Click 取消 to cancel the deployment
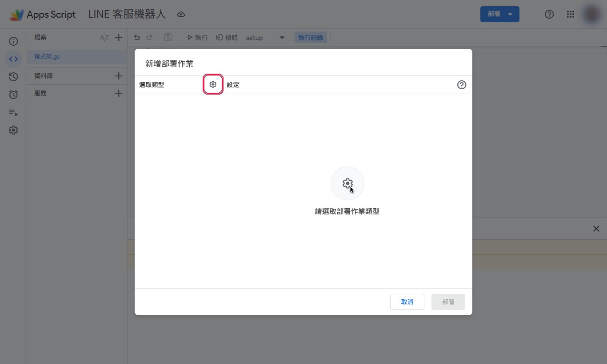The image size is (607, 364). tap(407, 302)
